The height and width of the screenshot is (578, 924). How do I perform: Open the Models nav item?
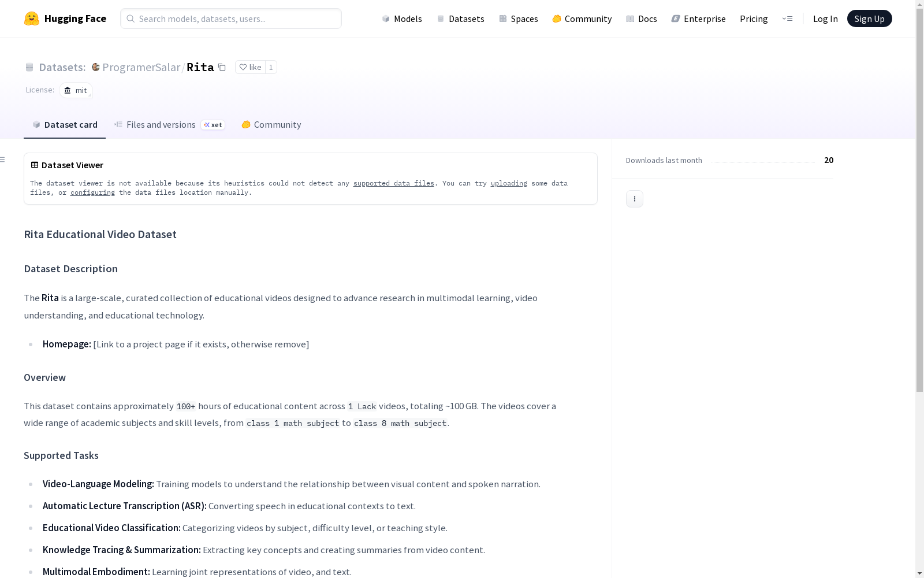pyautogui.click(x=402, y=18)
